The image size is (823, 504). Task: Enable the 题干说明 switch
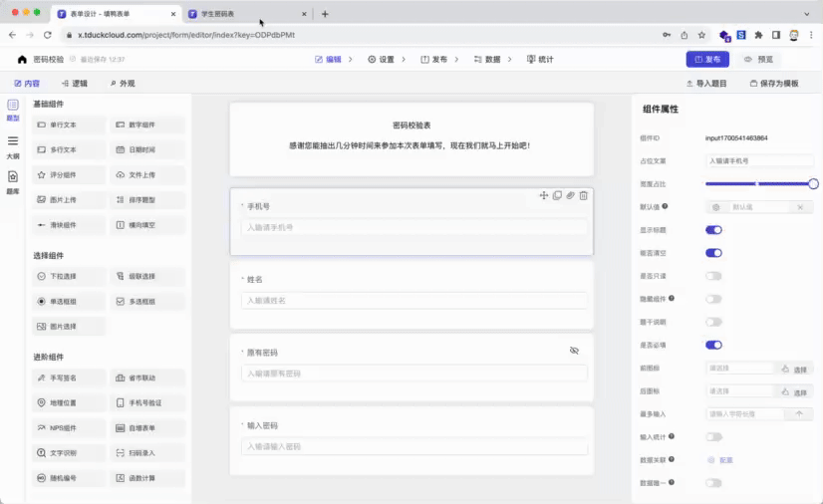pyautogui.click(x=713, y=322)
